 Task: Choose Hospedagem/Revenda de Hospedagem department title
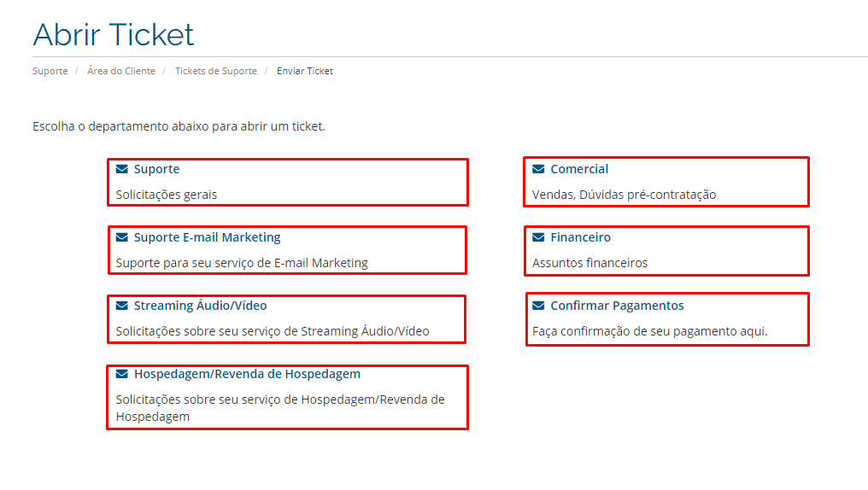247,375
